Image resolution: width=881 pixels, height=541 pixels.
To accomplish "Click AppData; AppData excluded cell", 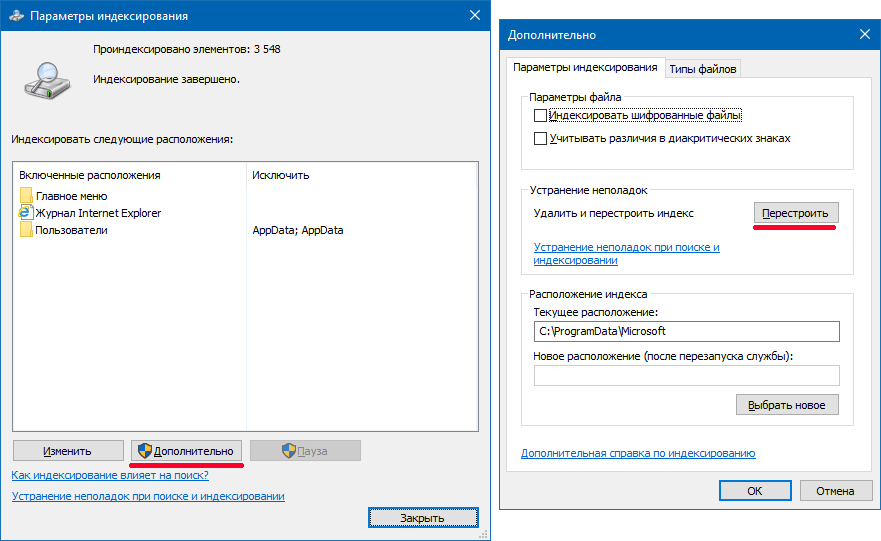I will click(x=298, y=230).
